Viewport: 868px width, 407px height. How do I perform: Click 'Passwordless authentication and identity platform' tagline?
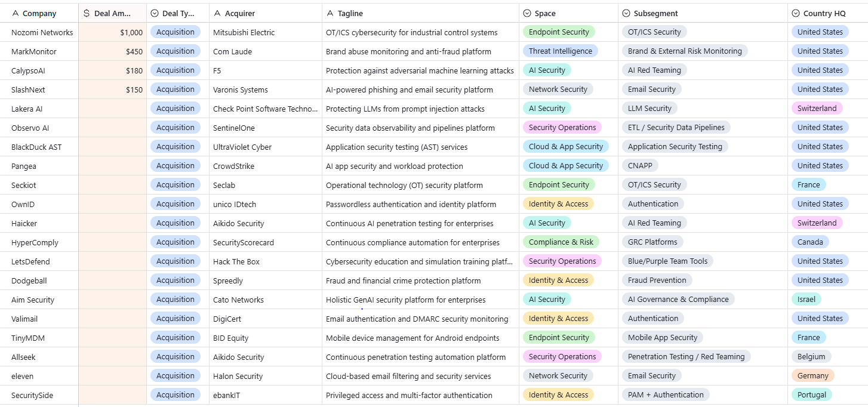[x=411, y=204]
